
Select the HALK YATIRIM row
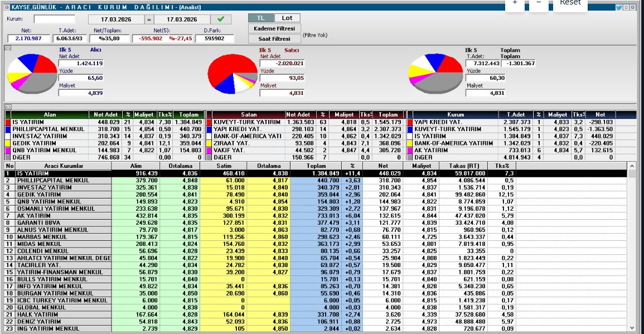point(316,314)
